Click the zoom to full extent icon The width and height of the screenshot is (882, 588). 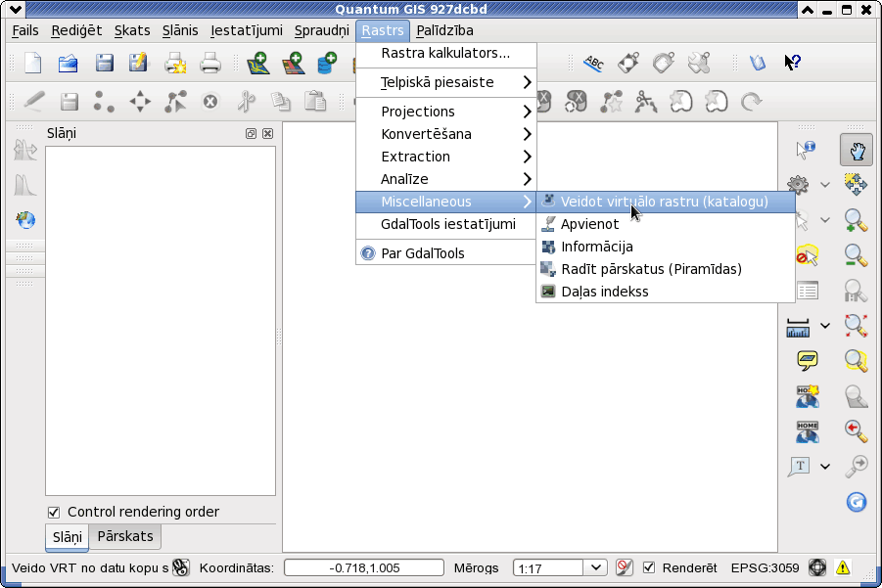click(856, 326)
